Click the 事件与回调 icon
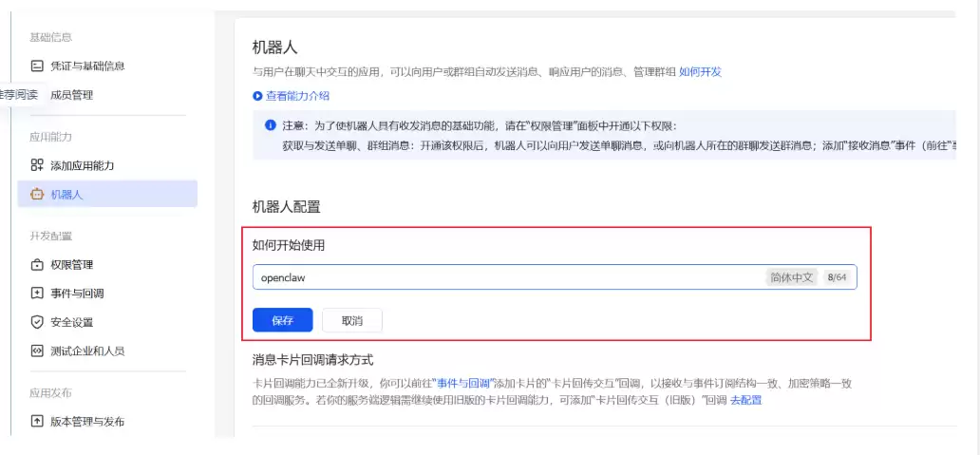 click(x=37, y=294)
